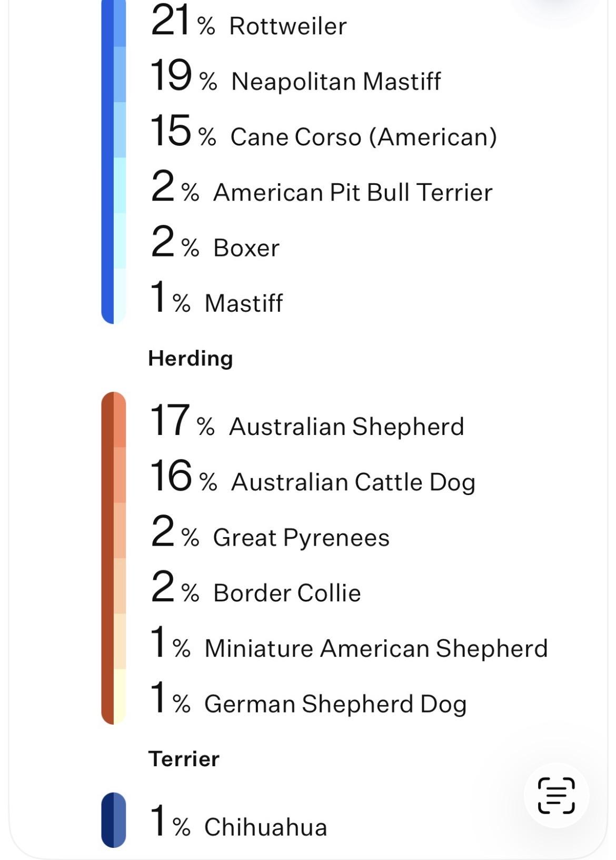Screen dimensions: 616x860
Task: Open the Chihuahua breed entry
Action: pos(265,826)
